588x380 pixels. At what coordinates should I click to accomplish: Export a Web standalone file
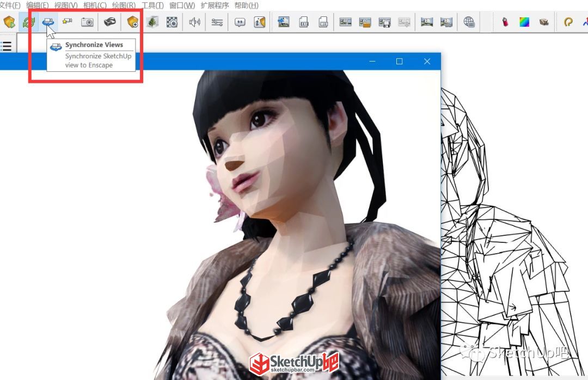pos(323,22)
